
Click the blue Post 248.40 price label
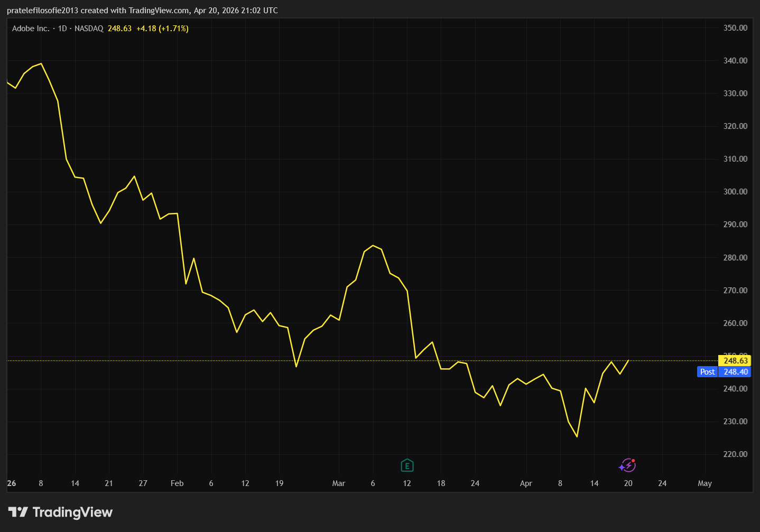point(724,372)
